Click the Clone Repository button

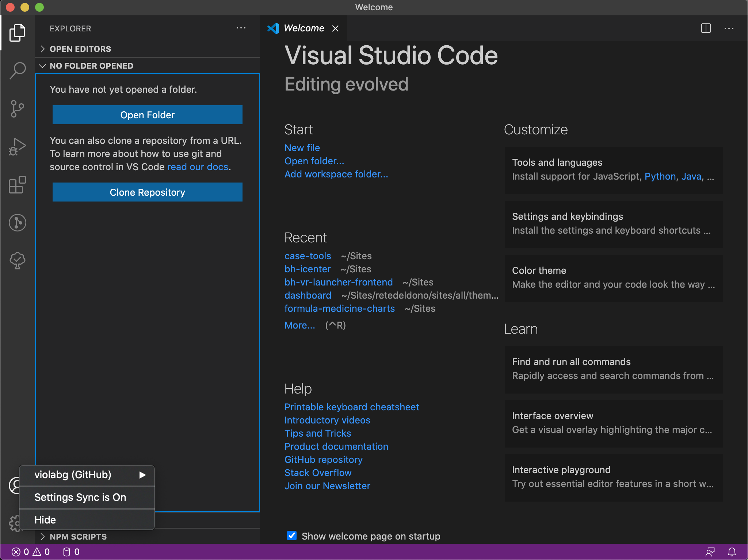coord(147,192)
